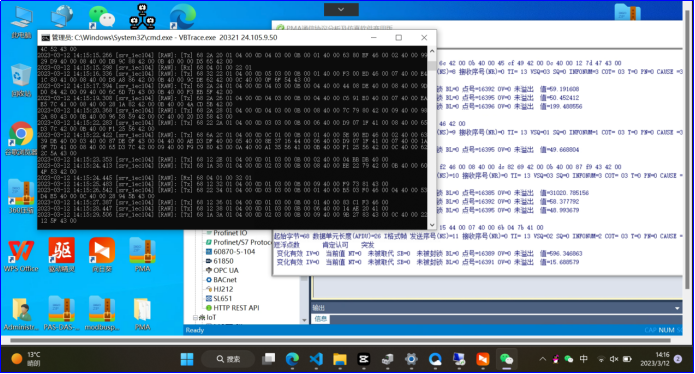Click the cmd window scrollbar down arrow
Screen dimensions: 695x374
tap(432, 225)
